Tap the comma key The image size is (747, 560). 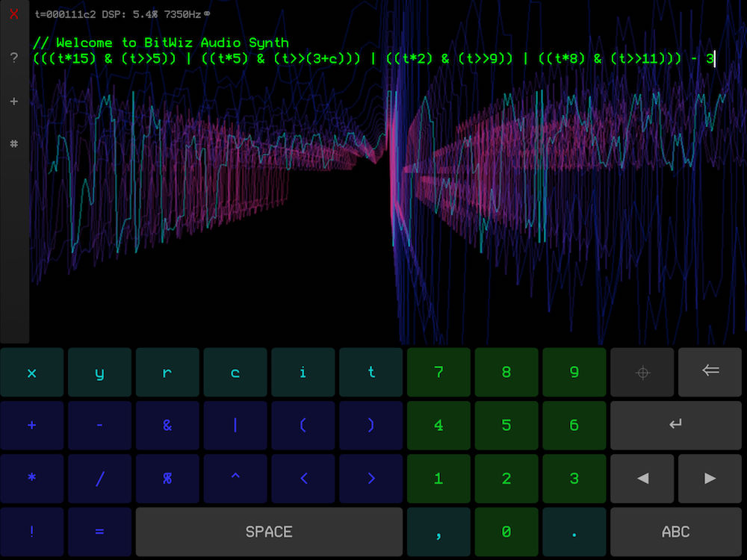click(438, 532)
